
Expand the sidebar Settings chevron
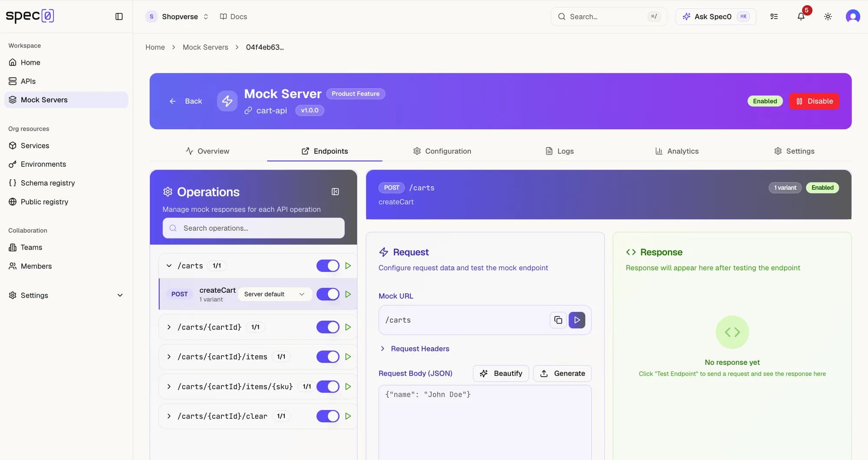120,295
